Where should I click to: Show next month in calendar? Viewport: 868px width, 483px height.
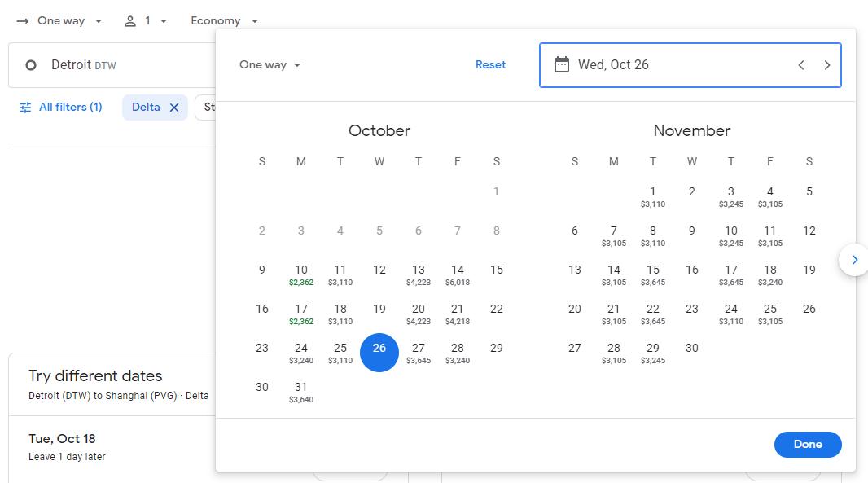(x=854, y=260)
